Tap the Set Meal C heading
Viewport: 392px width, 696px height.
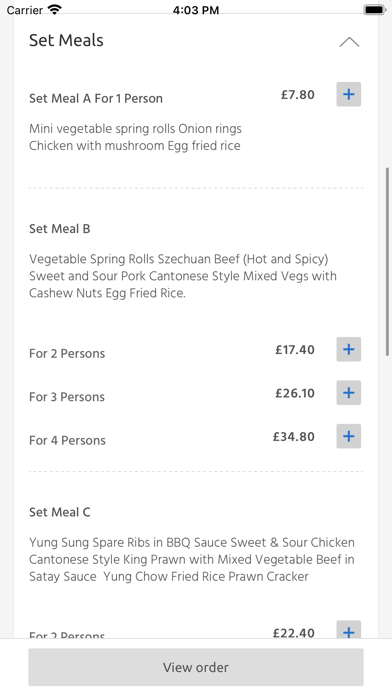pyautogui.click(x=59, y=512)
